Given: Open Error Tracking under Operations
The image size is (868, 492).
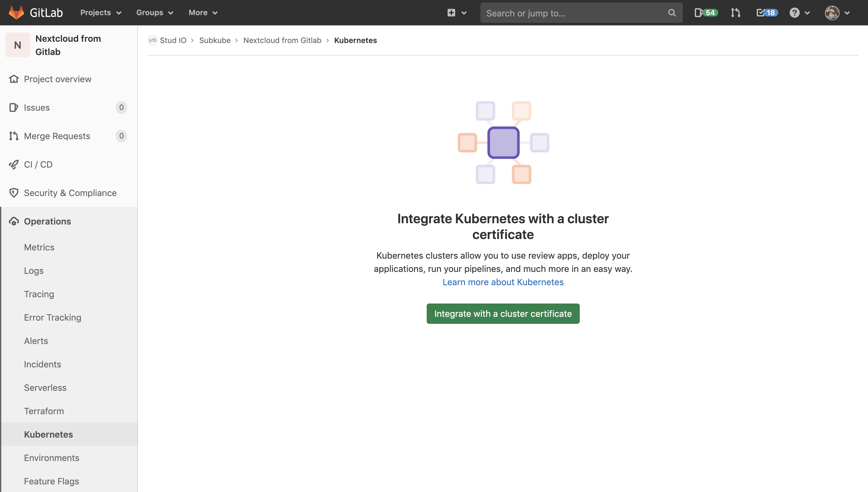Looking at the screenshot, I should 53,318.
